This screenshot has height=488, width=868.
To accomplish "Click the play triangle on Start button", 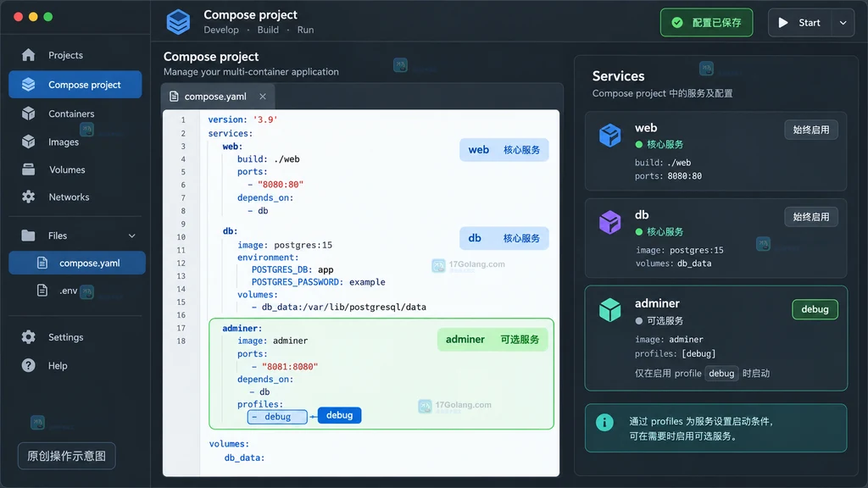I will tap(783, 23).
